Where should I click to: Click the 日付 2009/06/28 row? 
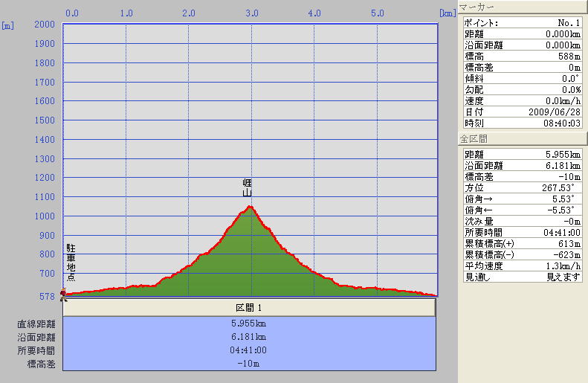click(x=523, y=112)
